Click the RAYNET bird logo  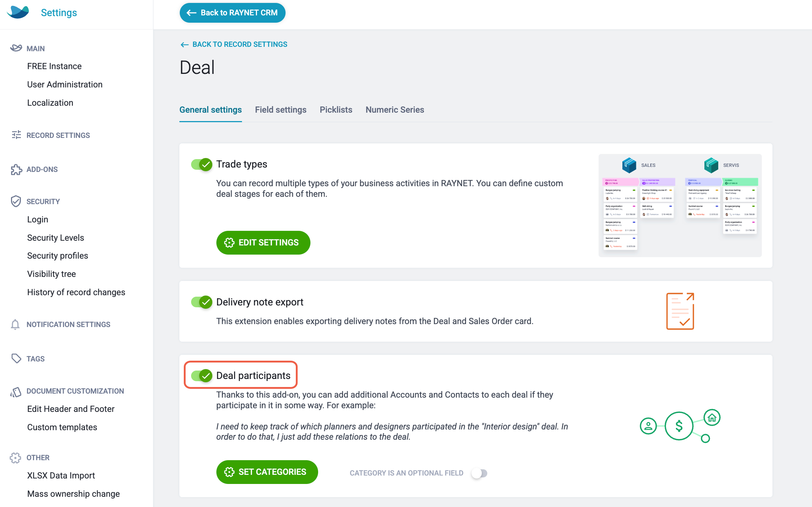18,12
